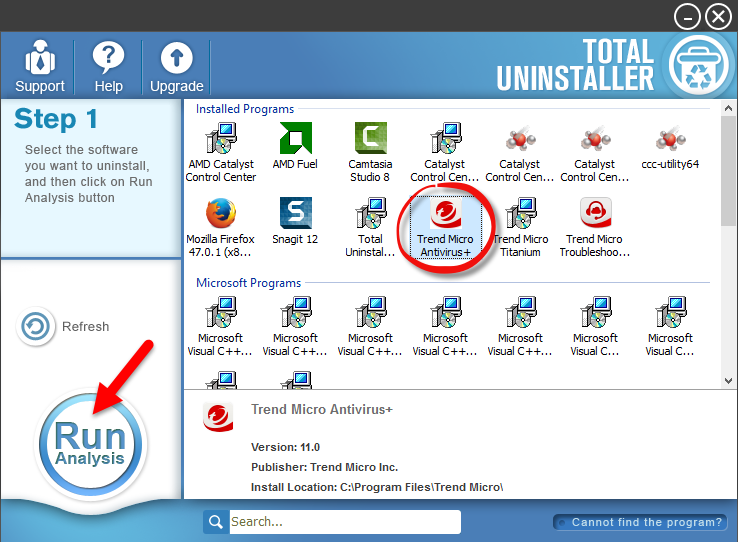Viewport: 738px width, 542px height.
Task: Click the 'Trend Micro Antivirus+' details title
Action: 321,409
